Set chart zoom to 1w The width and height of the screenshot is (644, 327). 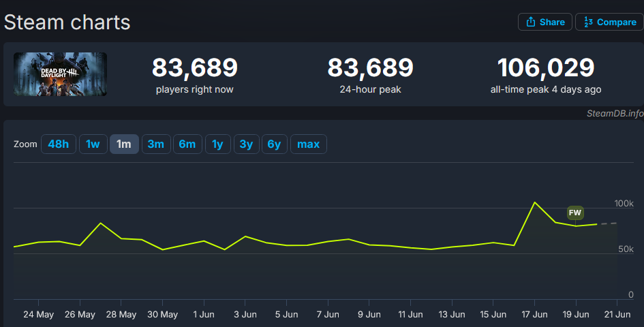pyautogui.click(x=93, y=144)
